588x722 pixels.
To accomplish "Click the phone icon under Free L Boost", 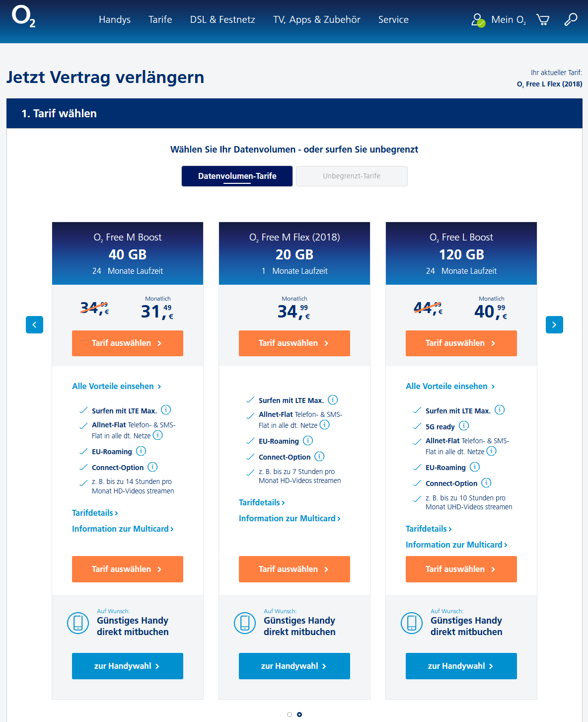I will click(x=412, y=623).
